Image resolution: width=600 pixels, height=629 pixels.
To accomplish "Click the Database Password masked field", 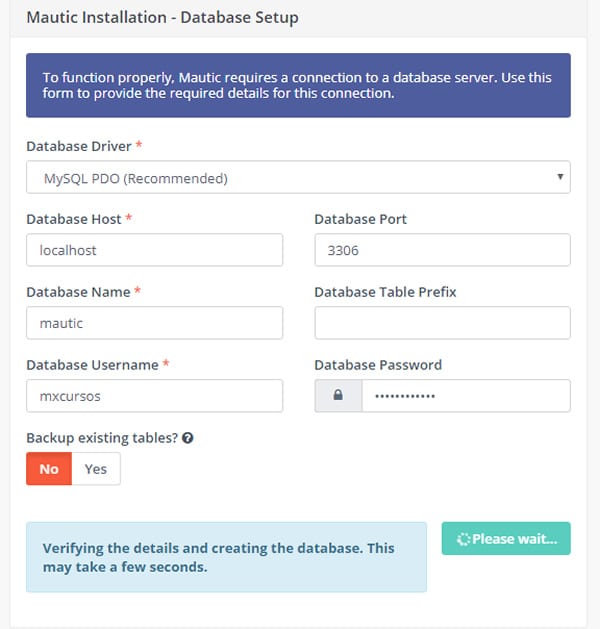I will (x=466, y=396).
